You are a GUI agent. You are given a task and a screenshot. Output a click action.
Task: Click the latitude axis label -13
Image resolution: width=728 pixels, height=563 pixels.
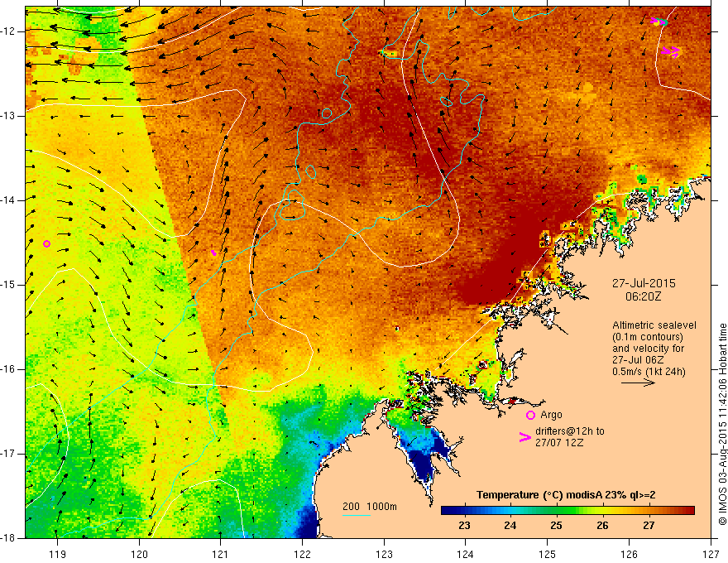(8, 116)
